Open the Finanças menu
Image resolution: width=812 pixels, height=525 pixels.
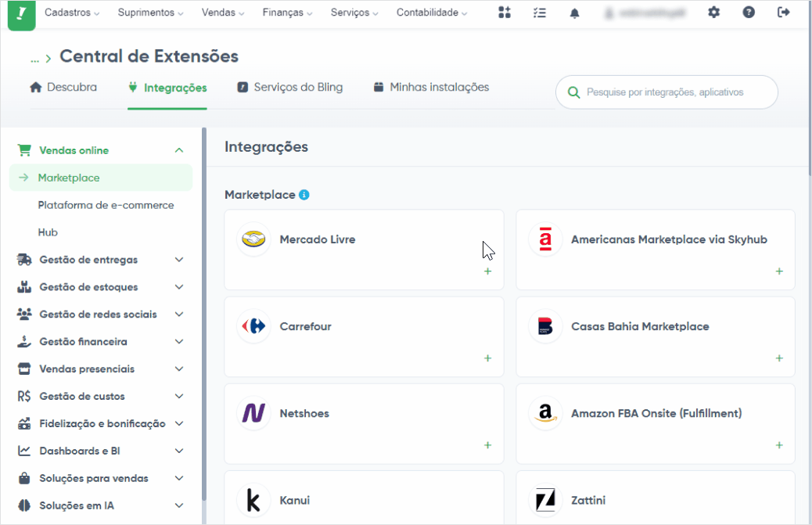tap(287, 13)
